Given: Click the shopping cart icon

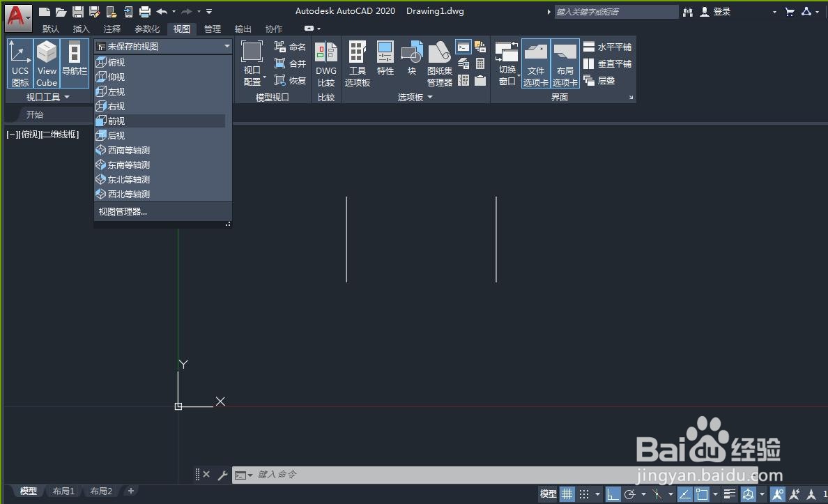Looking at the screenshot, I should 790,12.
